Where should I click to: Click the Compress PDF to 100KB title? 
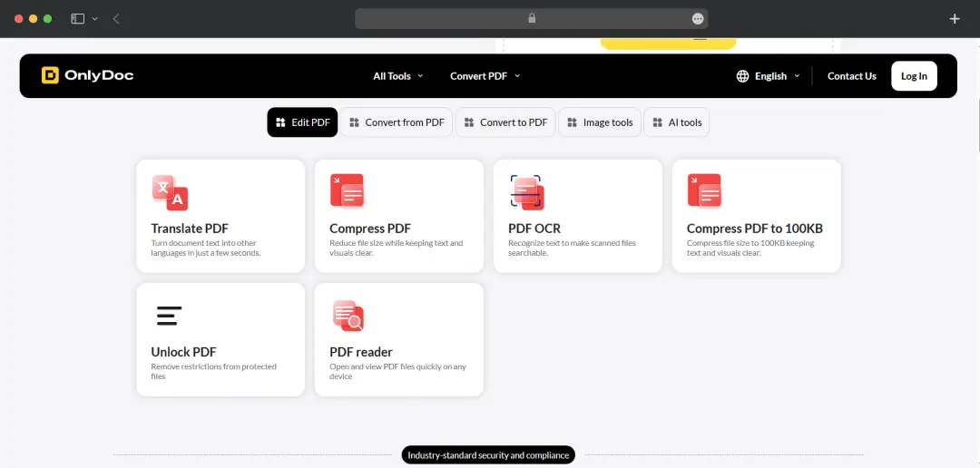754,229
